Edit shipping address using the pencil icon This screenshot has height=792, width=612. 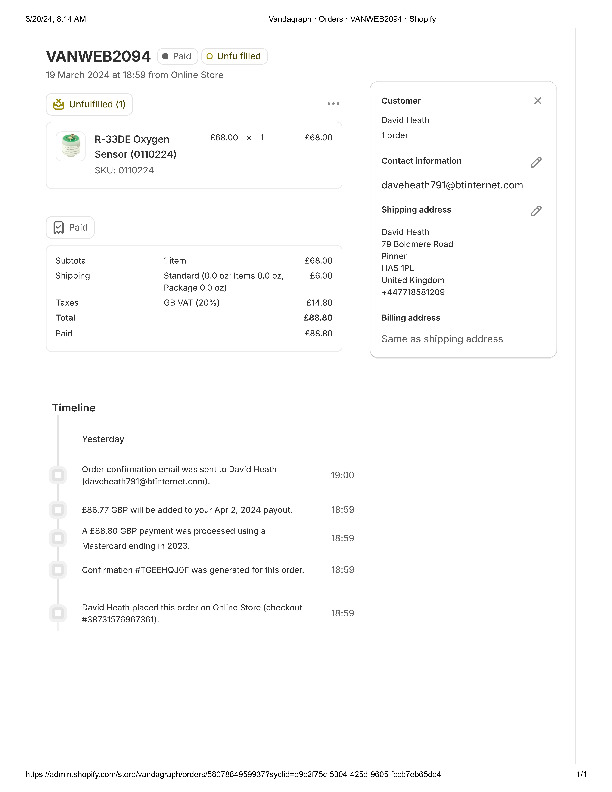536,211
